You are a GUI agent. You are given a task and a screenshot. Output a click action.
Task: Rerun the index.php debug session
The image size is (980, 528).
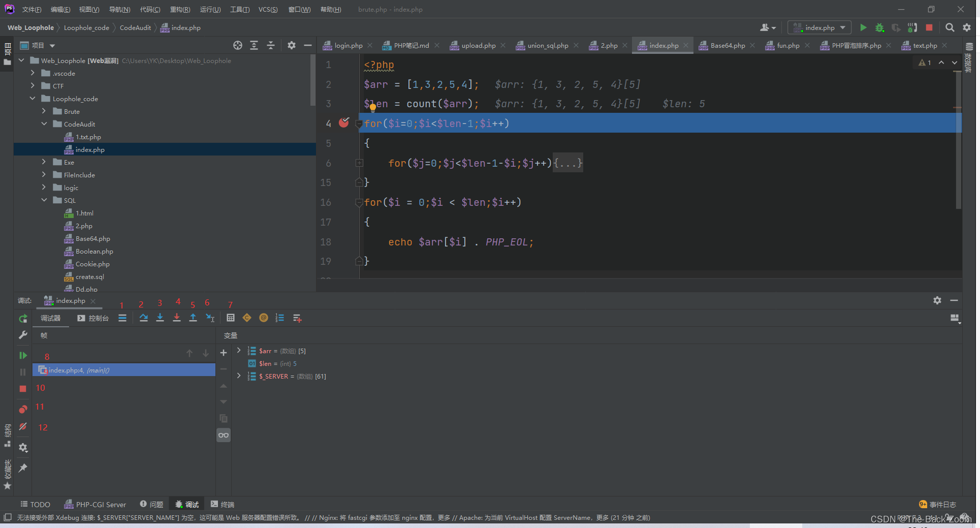[x=23, y=319]
